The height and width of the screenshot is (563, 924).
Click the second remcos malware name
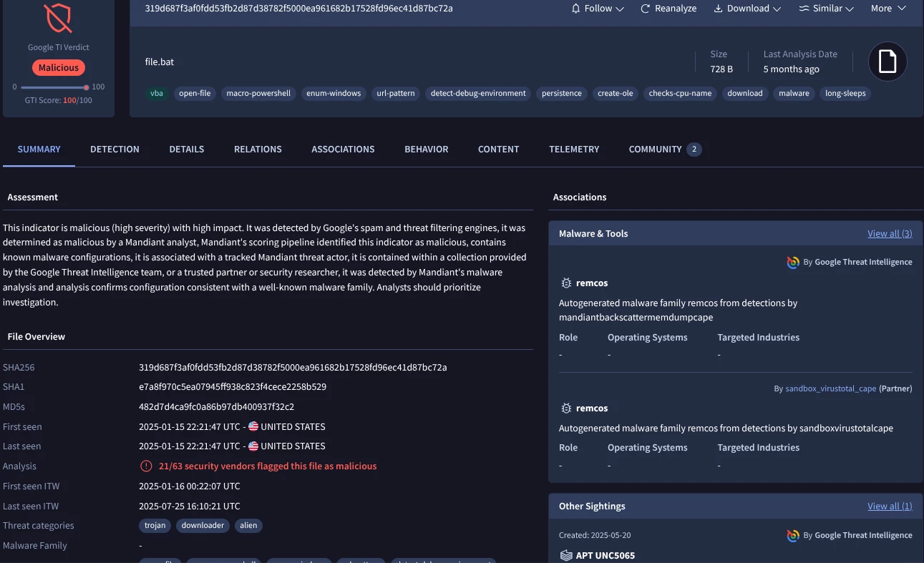coord(592,408)
